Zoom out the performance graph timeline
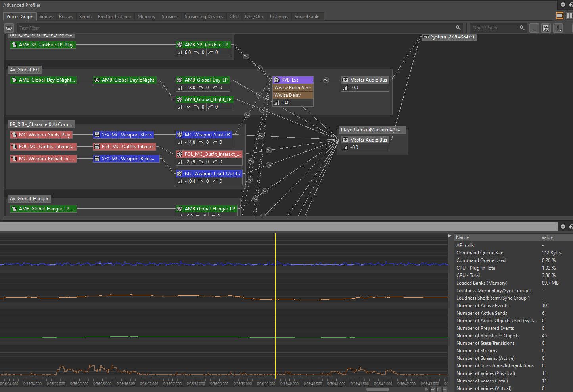The image size is (573, 392). tap(445, 389)
